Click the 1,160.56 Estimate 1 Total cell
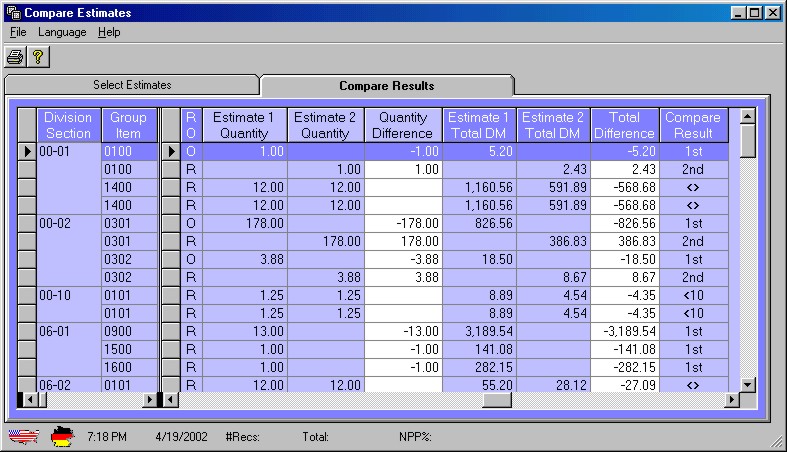The height and width of the screenshot is (452, 787). point(479,187)
